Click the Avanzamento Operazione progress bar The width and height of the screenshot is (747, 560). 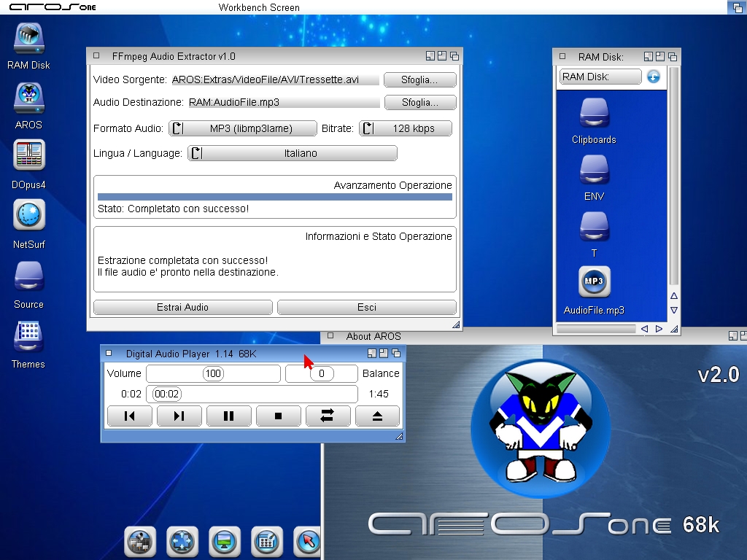point(275,197)
